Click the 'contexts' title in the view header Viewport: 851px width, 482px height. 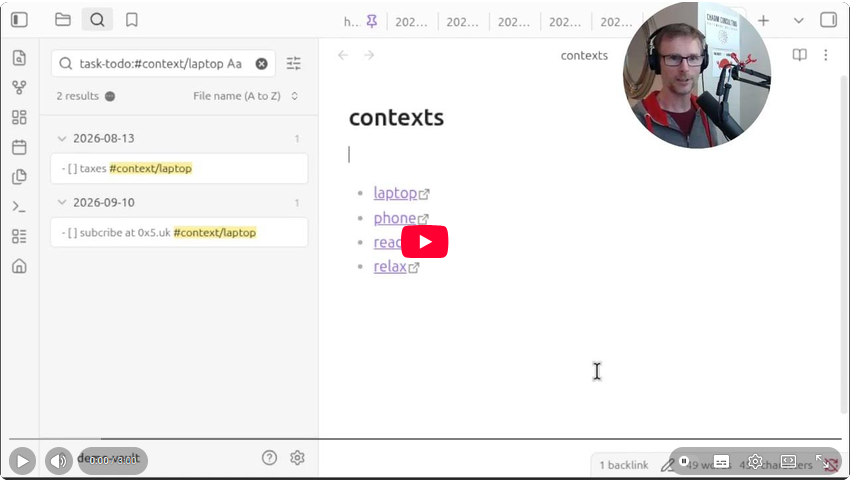(x=584, y=55)
